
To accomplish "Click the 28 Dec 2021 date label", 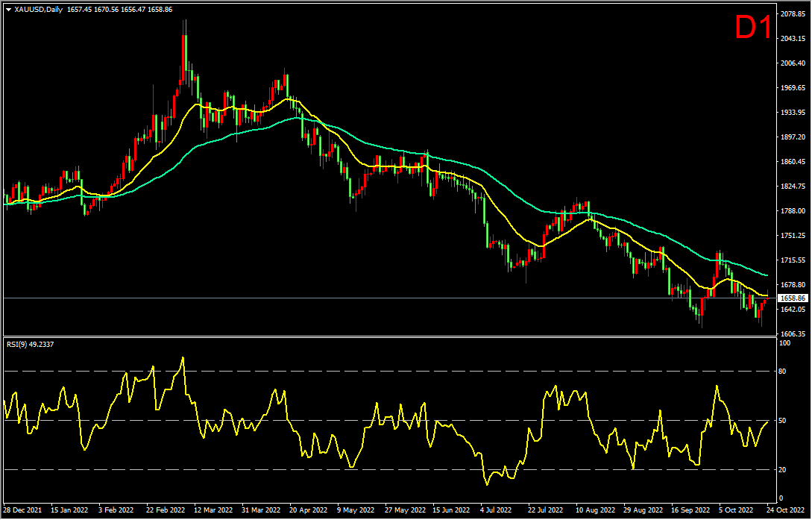I will (x=22, y=510).
